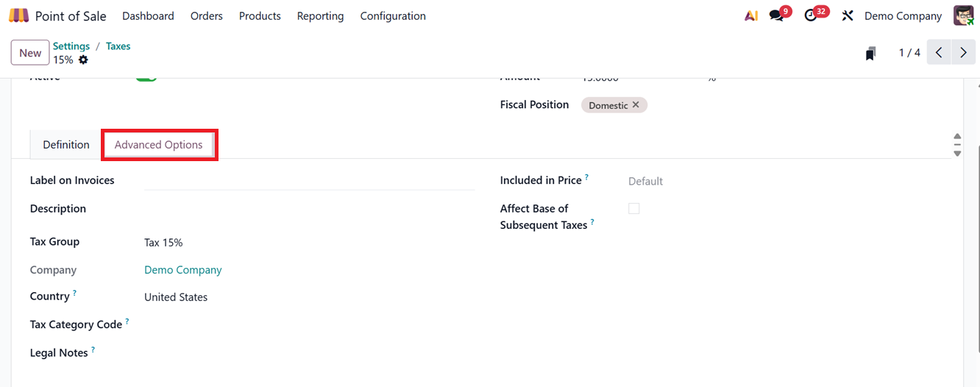Remove the Domestic fiscal position tag
Image resolution: width=980 pixels, height=387 pixels.
(x=636, y=105)
